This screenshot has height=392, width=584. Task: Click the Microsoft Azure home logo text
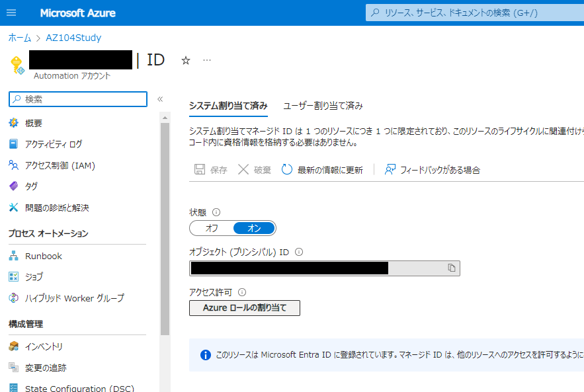tap(77, 13)
